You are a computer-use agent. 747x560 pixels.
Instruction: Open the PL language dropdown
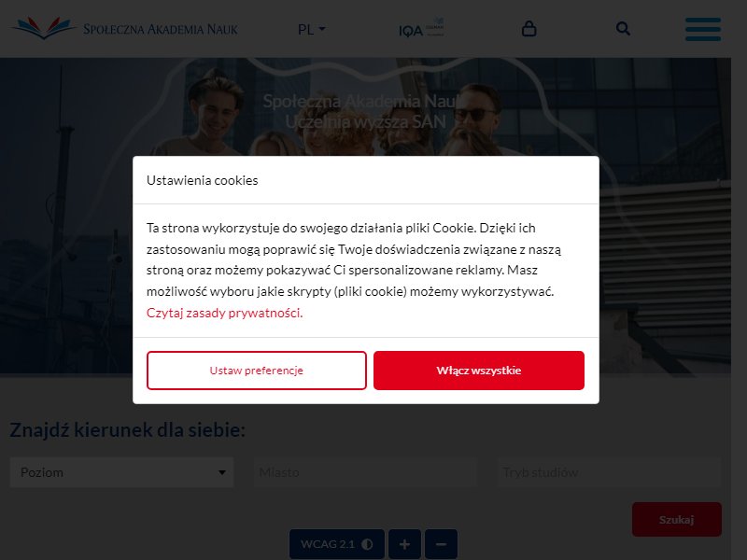(x=312, y=30)
